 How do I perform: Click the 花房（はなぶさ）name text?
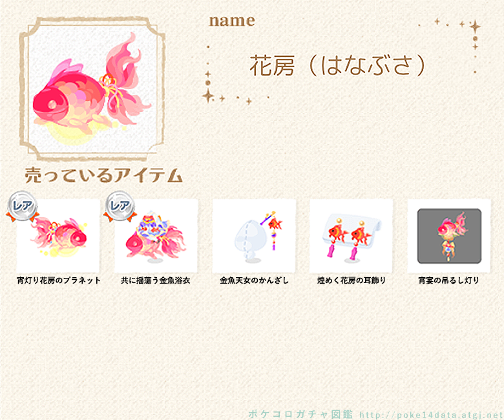(x=337, y=66)
